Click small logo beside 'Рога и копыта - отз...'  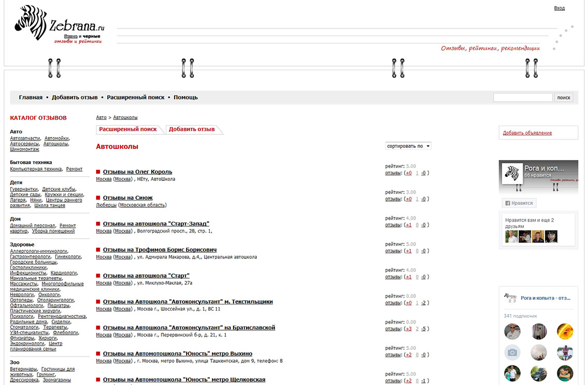coord(510,298)
